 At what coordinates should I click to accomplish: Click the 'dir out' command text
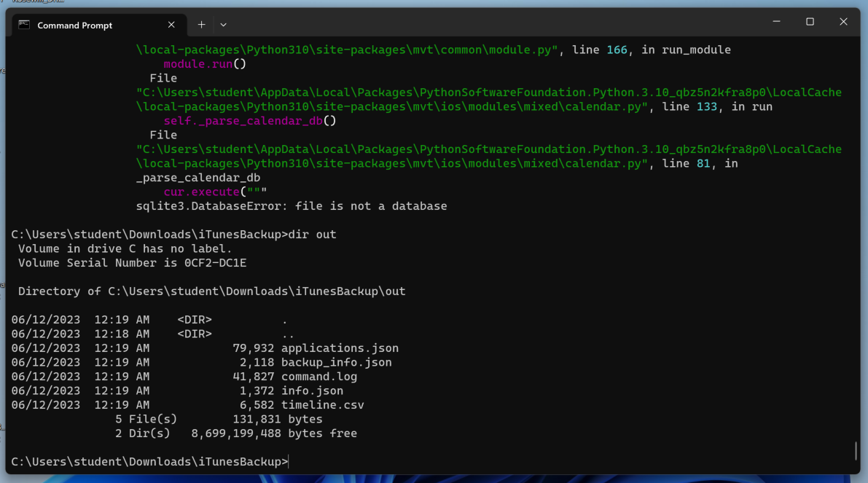(x=312, y=235)
